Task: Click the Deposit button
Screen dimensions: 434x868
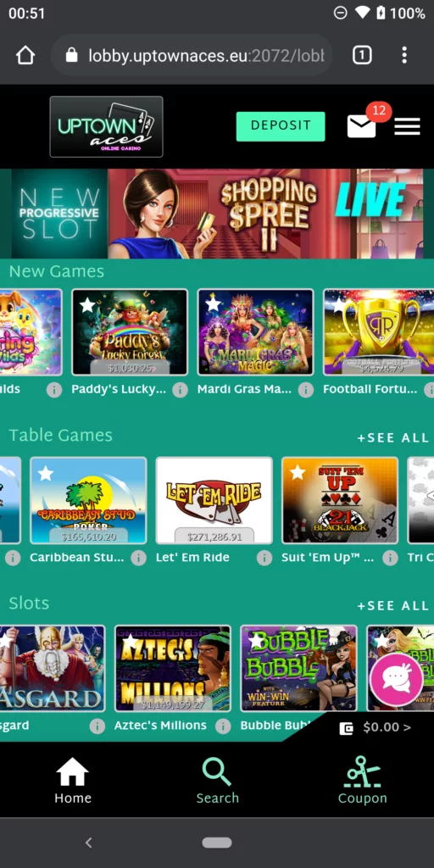Action: 281,126
